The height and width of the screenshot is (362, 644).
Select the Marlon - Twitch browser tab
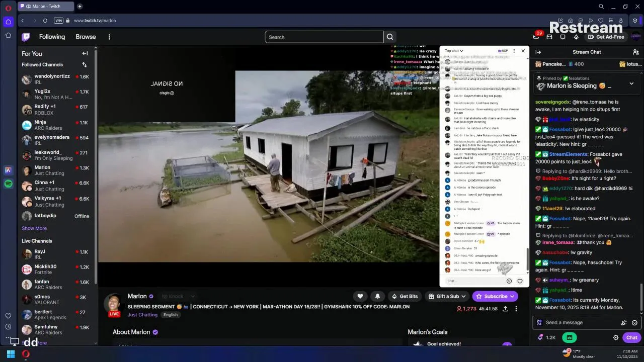[46, 7]
